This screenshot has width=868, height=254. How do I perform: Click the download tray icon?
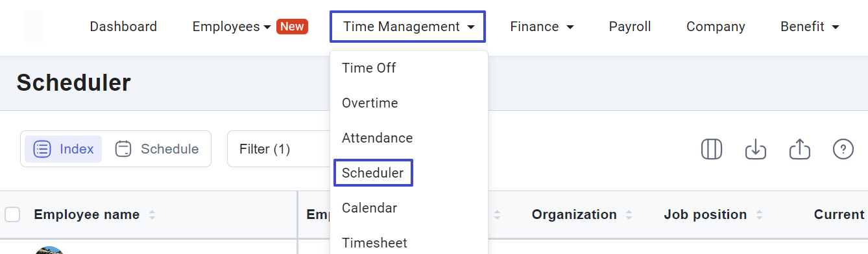[756, 149]
